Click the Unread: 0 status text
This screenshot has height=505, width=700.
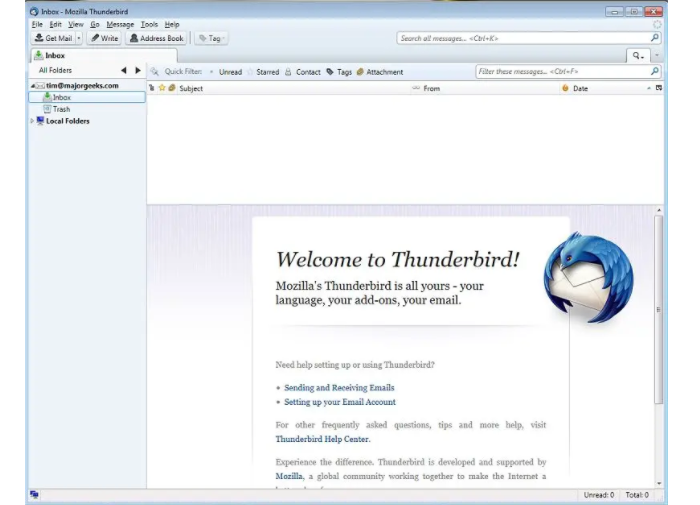click(x=599, y=495)
